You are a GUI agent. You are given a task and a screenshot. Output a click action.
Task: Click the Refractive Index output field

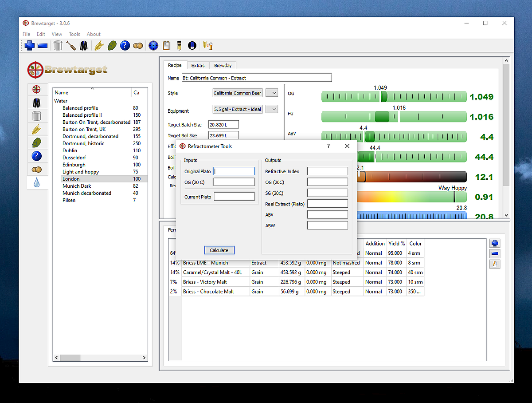coord(328,171)
